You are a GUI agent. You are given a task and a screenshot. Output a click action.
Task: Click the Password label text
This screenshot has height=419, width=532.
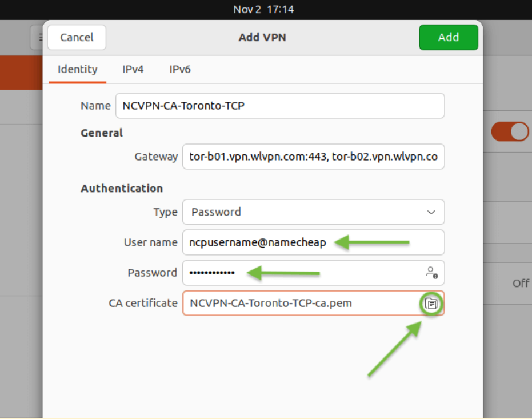tap(153, 273)
